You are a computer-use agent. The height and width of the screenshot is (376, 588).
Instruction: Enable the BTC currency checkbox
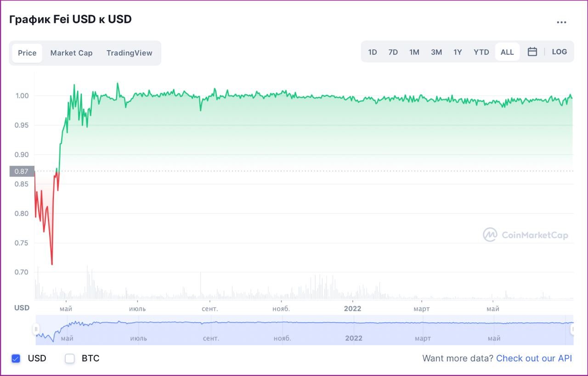(x=70, y=359)
